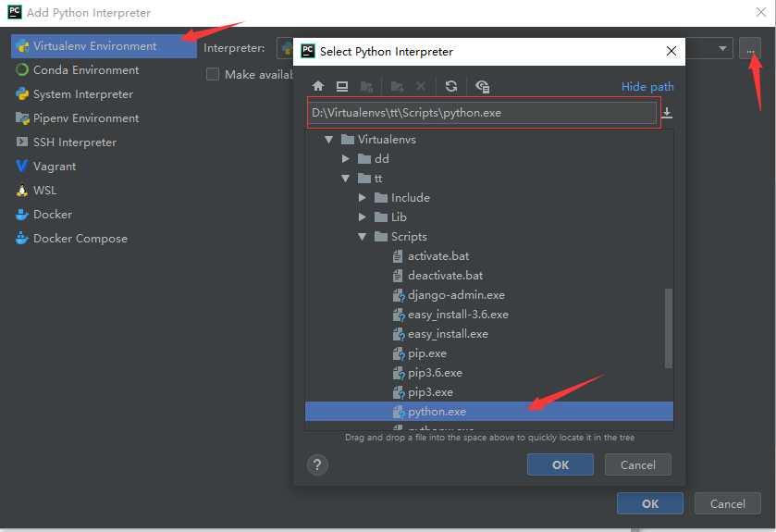776x532 pixels.
Task: Toggle the Make available checkbox
Action: tap(213, 74)
